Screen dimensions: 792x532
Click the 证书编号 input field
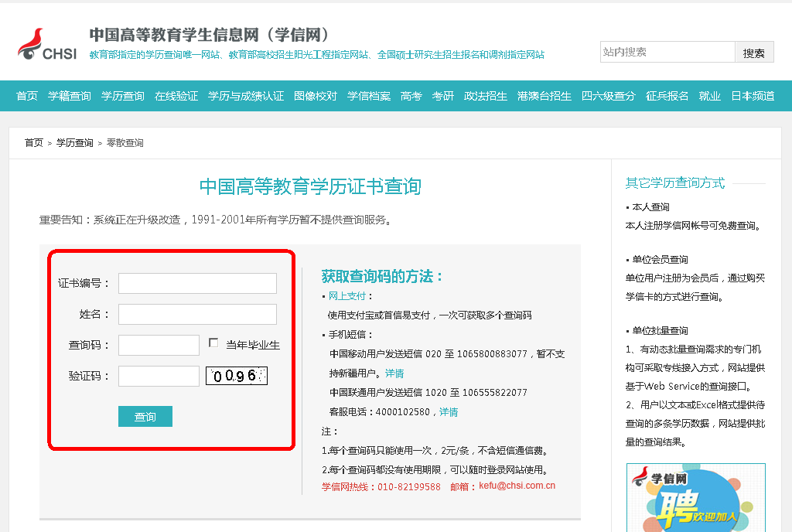point(197,284)
